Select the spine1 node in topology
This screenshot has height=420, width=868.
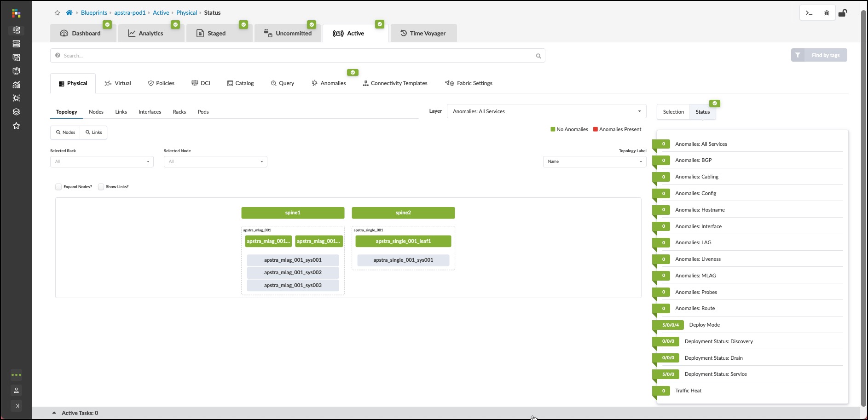pyautogui.click(x=293, y=213)
